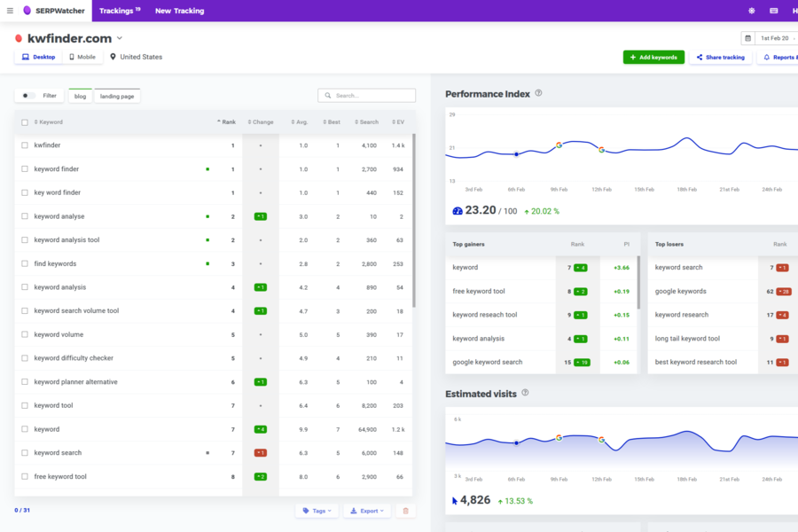Open the calendar date picker icon
Viewport: 798px width, 532px height.
(x=747, y=38)
